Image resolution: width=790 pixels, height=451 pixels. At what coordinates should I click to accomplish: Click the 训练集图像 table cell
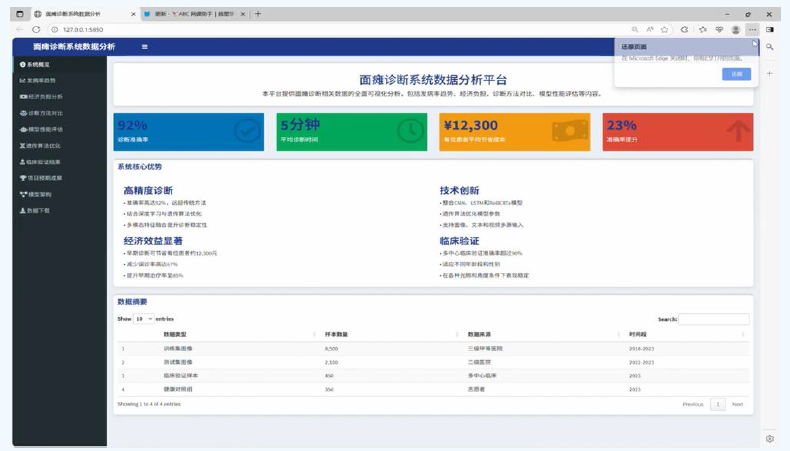coord(178,349)
